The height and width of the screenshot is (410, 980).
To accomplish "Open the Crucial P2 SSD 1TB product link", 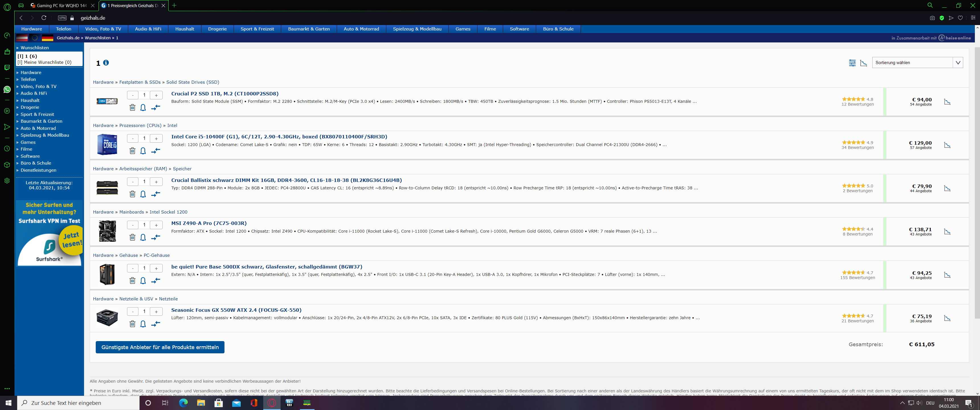I will (224, 94).
